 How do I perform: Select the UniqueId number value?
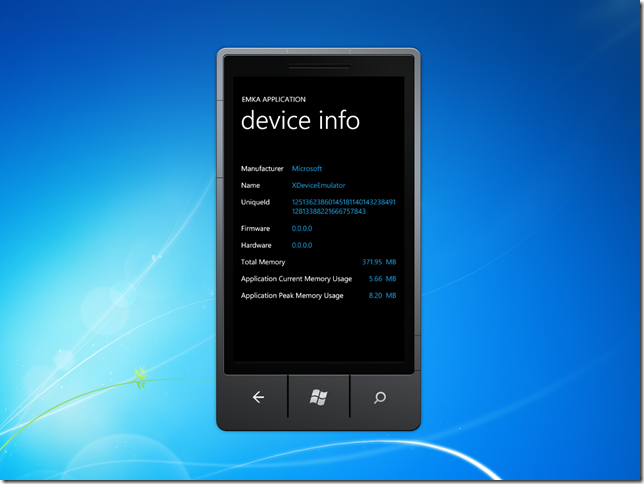344,207
